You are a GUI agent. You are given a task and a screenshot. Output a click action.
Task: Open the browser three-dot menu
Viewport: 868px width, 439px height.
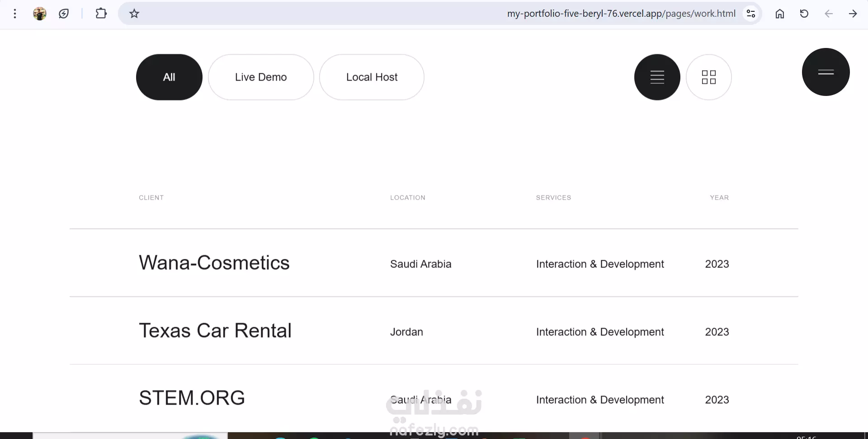(x=15, y=14)
